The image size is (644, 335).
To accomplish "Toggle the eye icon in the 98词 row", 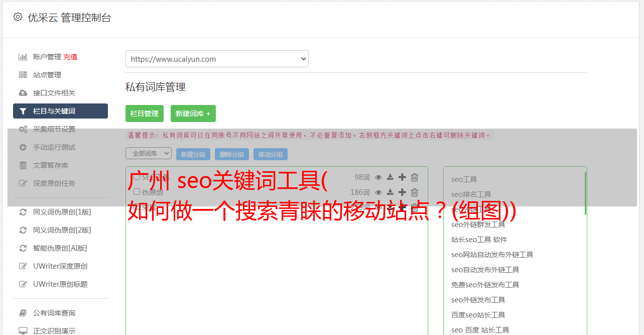I will pos(378,177).
